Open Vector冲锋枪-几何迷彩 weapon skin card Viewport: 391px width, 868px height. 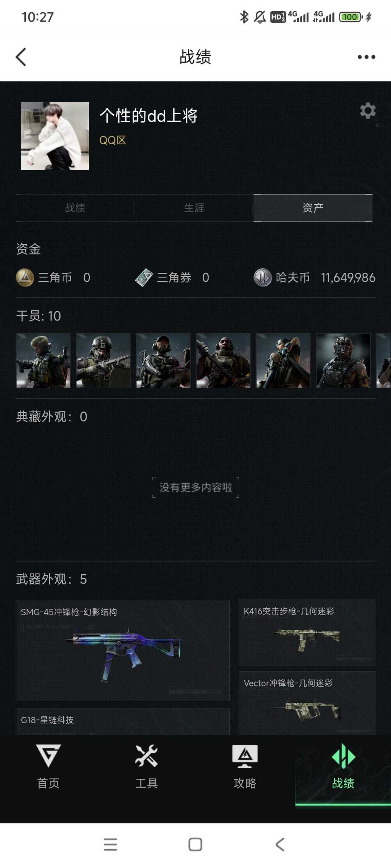coord(307,703)
